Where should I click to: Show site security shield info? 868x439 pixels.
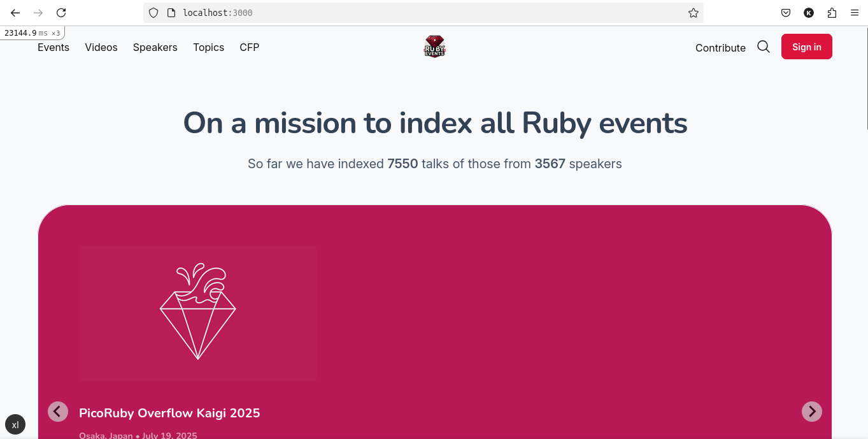(153, 13)
